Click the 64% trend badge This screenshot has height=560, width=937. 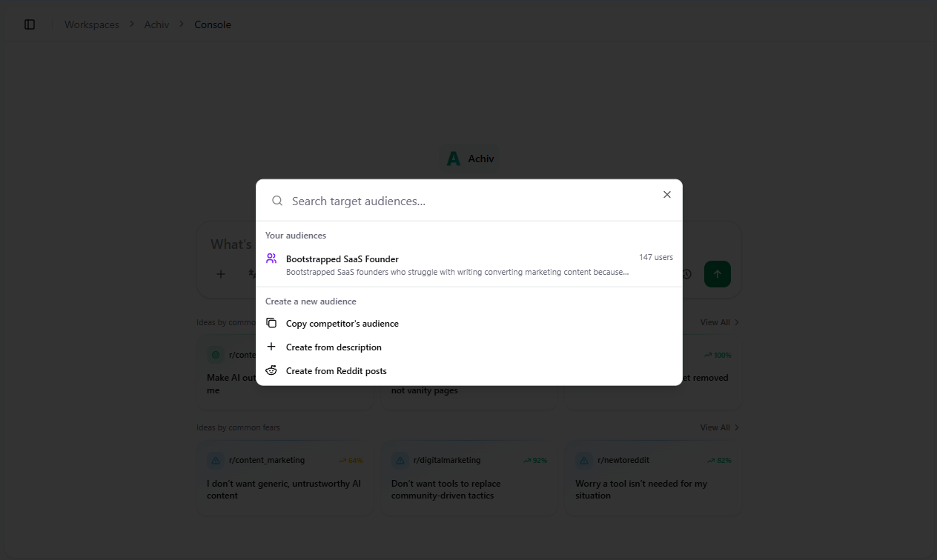(x=351, y=461)
